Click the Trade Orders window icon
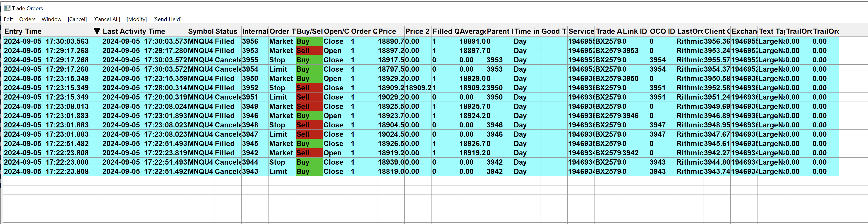This screenshot has height=224, width=868. 7,8
